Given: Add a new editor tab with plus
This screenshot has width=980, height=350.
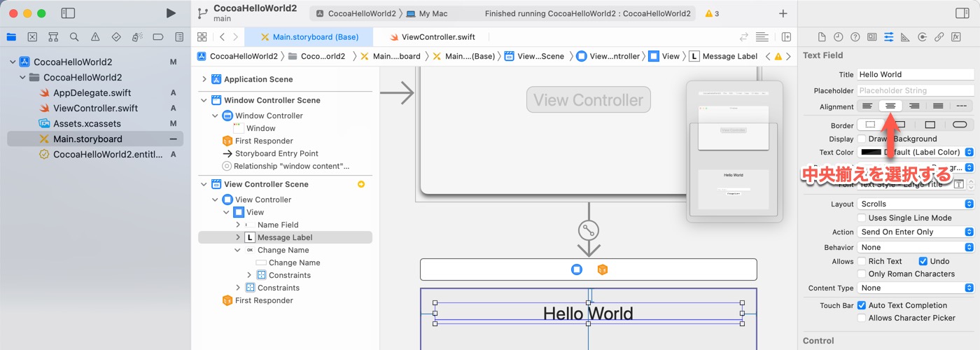Looking at the screenshot, I should point(783,13).
